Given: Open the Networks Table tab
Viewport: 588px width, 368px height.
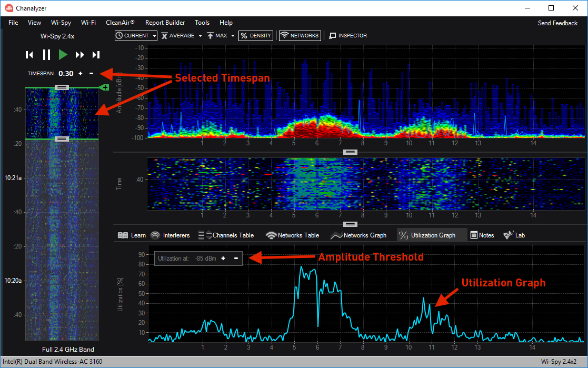Looking at the screenshot, I should click(293, 235).
